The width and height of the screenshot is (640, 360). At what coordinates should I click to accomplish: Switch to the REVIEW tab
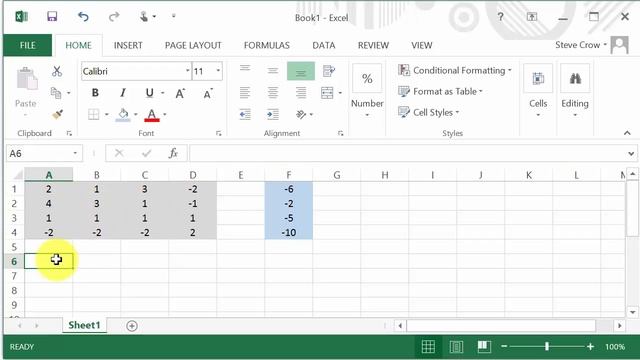(x=373, y=45)
